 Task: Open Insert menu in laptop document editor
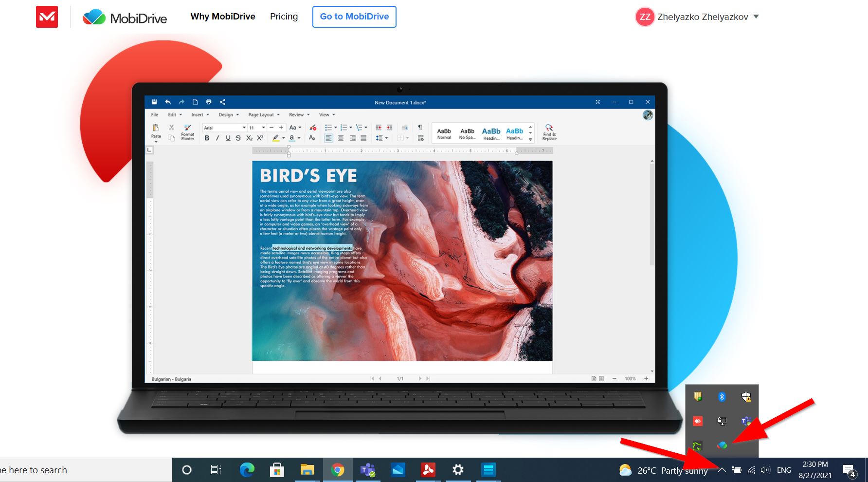(200, 115)
